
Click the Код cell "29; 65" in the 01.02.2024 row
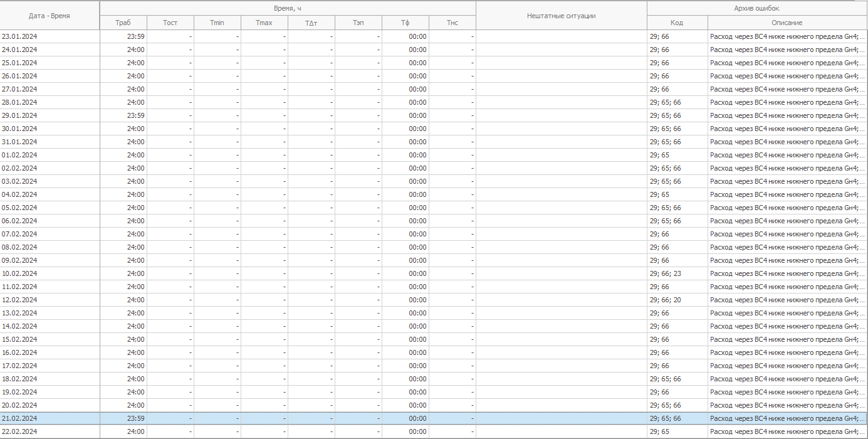[677, 155]
